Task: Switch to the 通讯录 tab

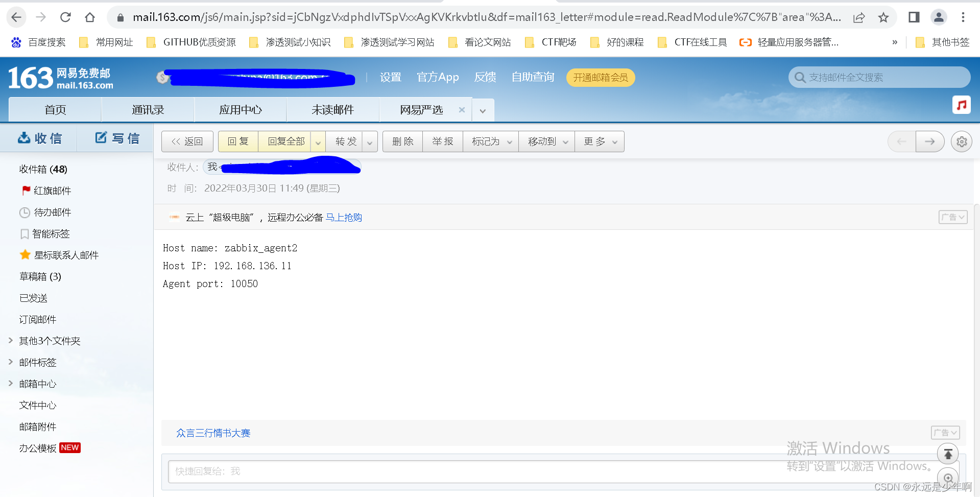Action: click(x=148, y=110)
